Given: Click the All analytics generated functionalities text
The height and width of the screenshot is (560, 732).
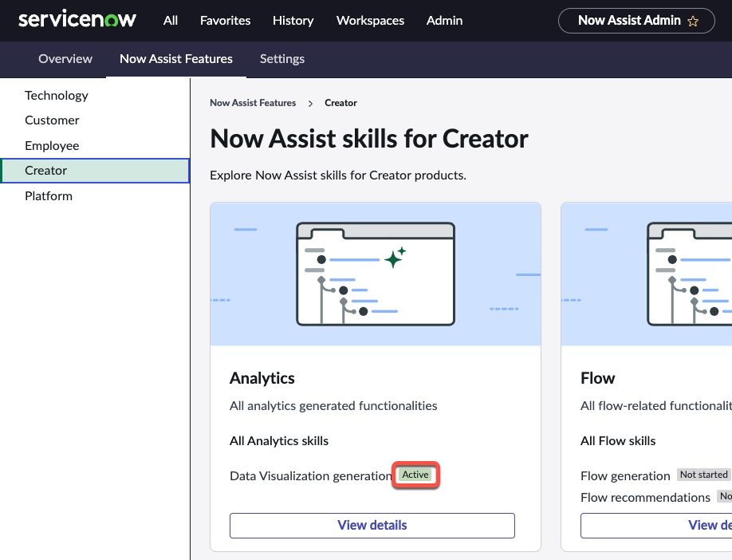Looking at the screenshot, I should tap(333, 406).
